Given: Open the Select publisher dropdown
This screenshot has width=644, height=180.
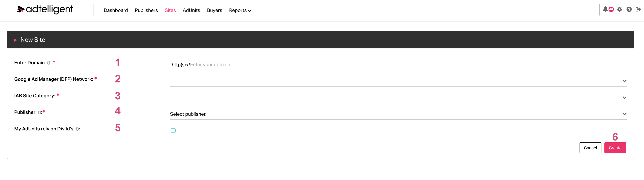Looking at the screenshot, I should pos(398,114).
